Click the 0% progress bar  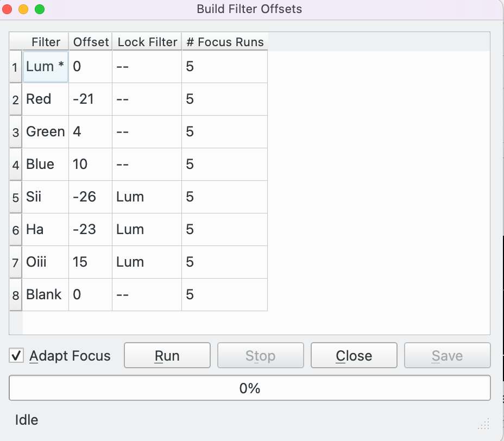[x=249, y=387]
